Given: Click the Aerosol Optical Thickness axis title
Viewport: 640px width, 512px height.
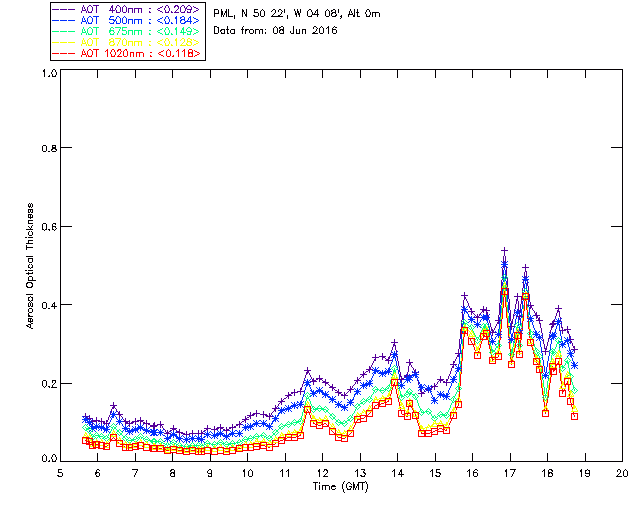Looking at the screenshot, I should click(30, 266).
